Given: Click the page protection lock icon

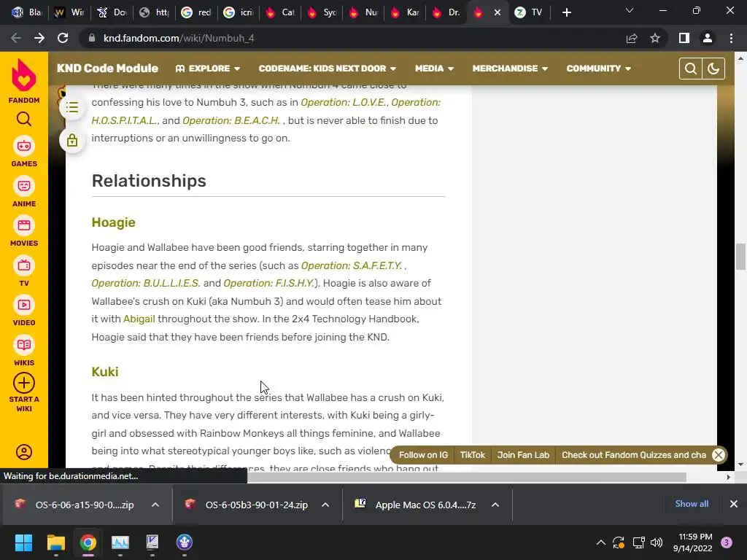Looking at the screenshot, I should point(72,140).
